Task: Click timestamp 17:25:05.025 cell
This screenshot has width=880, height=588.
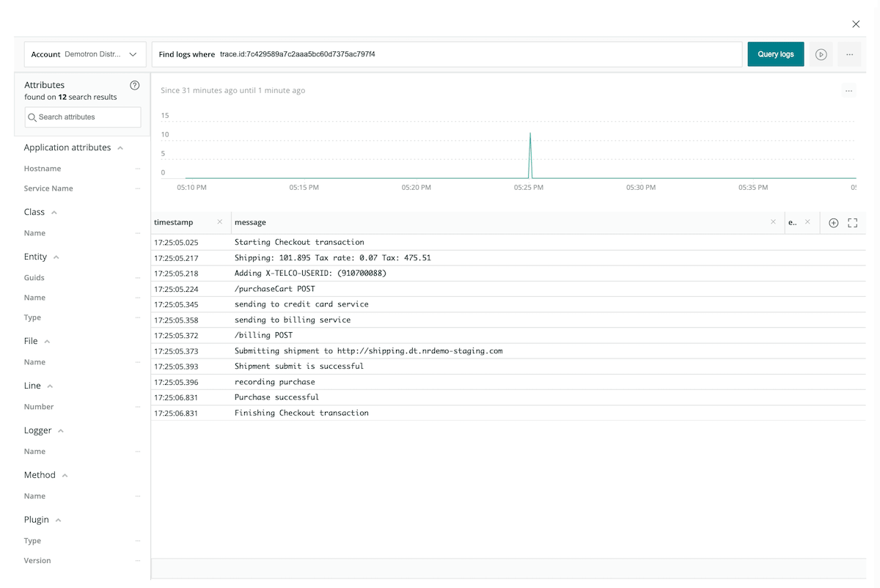Action: pyautogui.click(x=176, y=242)
